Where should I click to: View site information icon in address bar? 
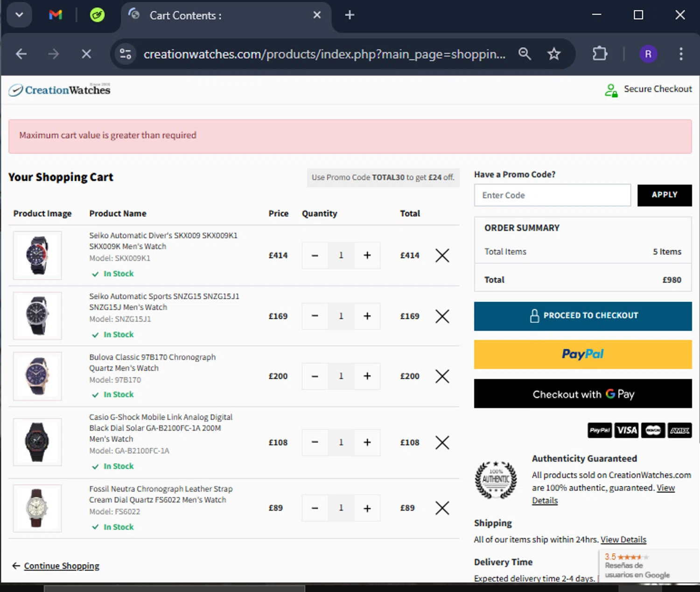coord(126,54)
